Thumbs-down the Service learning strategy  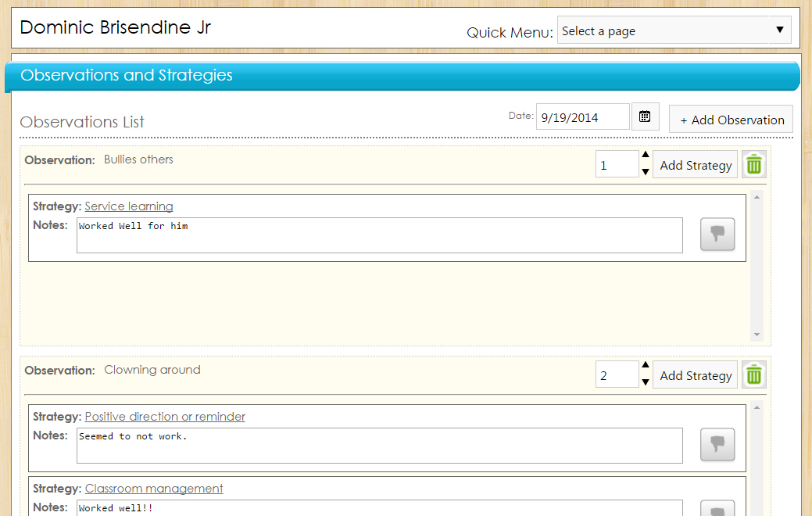(x=717, y=235)
